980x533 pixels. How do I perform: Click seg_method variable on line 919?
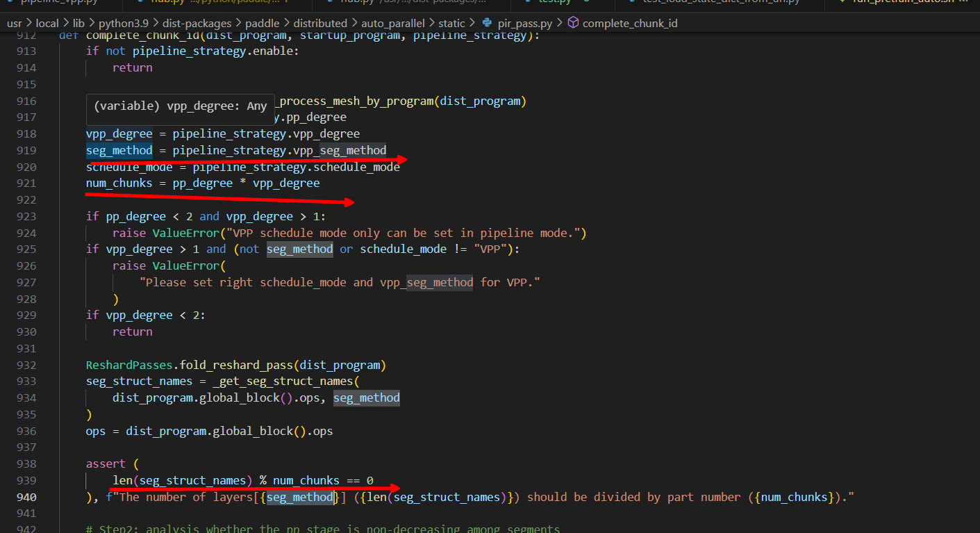119,150
